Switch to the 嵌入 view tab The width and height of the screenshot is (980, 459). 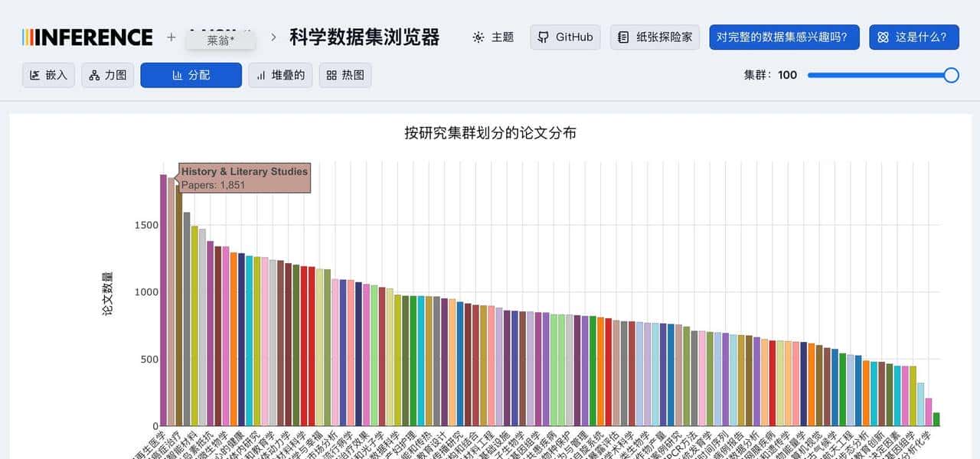47,75
